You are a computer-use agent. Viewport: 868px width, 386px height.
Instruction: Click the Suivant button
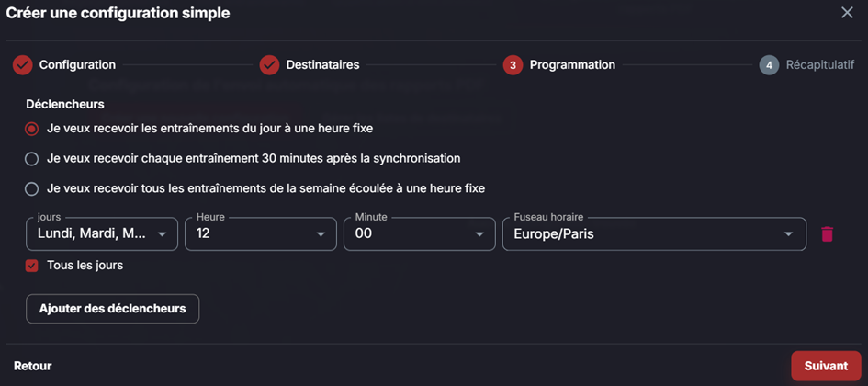point(826,366)
